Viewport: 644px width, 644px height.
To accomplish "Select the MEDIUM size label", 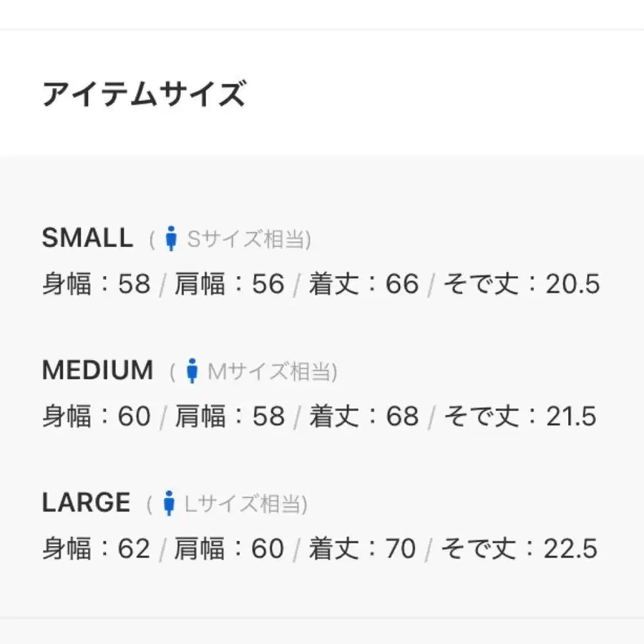I will pyautogui.click(x=98, y=370).
